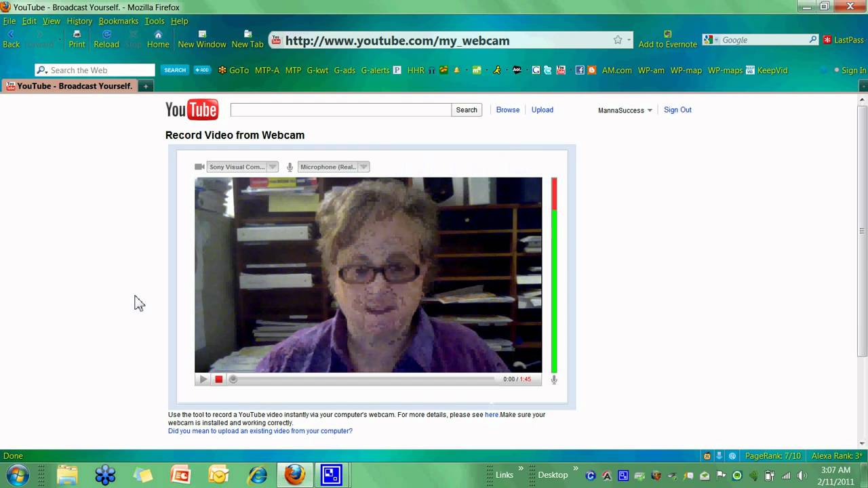Click the Action Center flag tray icon

point(721,475)
